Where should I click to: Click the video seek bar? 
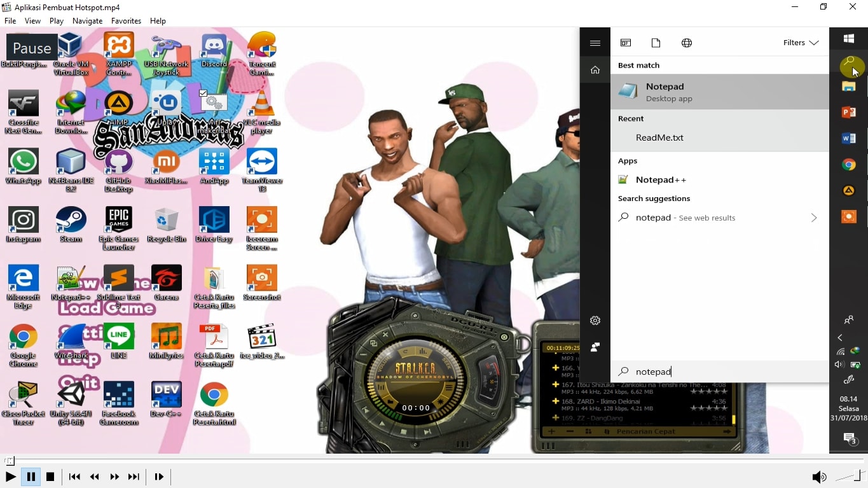coord(434,461)
